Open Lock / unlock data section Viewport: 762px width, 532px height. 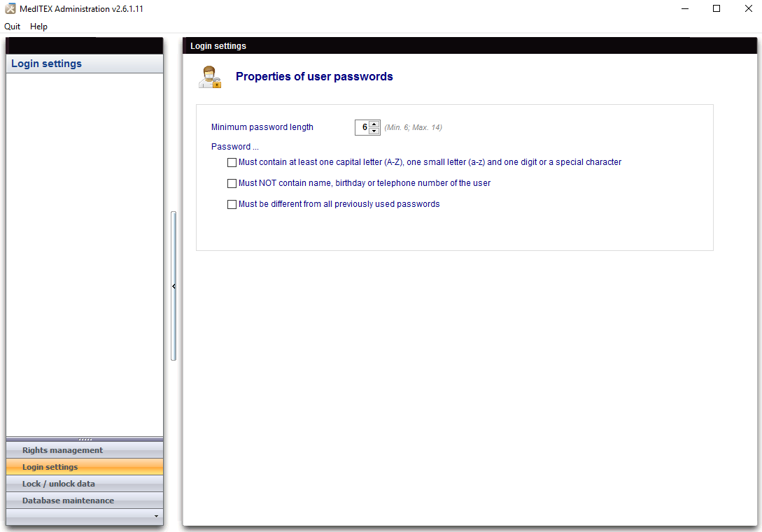59,484
